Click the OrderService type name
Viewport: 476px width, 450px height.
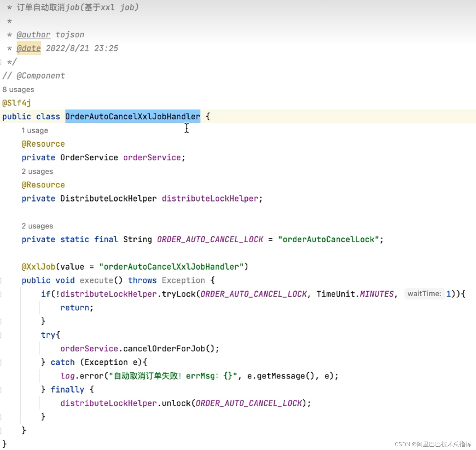click(x=89, y=158)
